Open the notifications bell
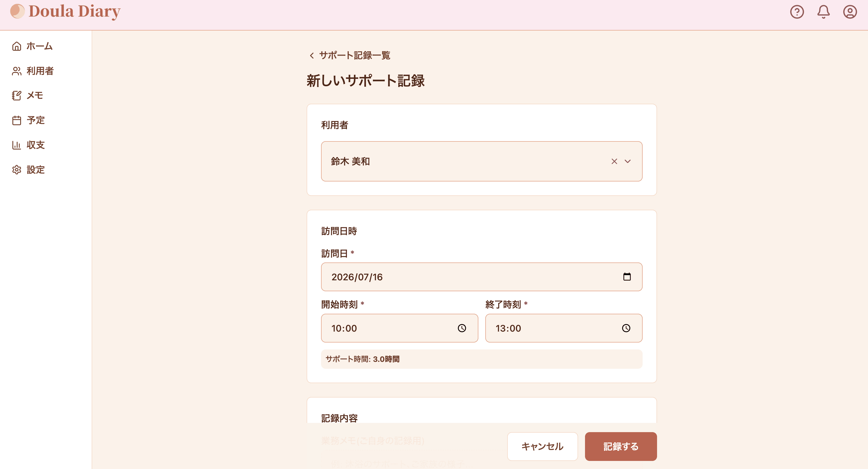The height and width of the screenshot is (469, 868). (824, 12)
